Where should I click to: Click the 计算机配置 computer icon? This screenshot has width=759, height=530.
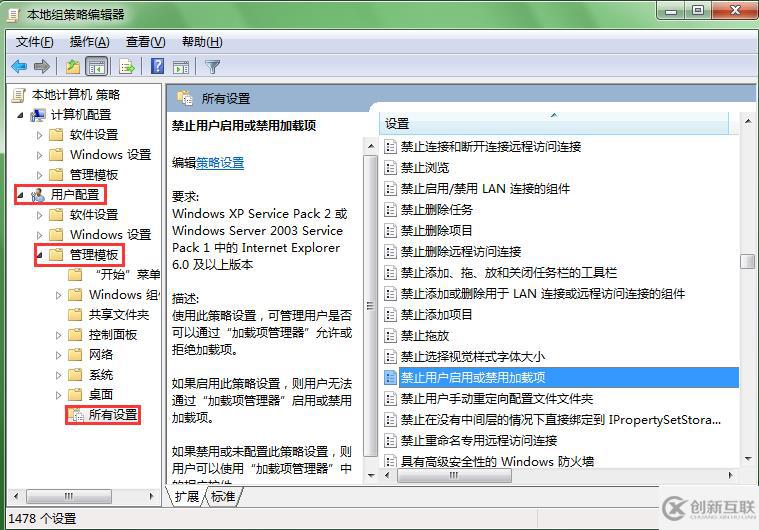coord(38,115)
